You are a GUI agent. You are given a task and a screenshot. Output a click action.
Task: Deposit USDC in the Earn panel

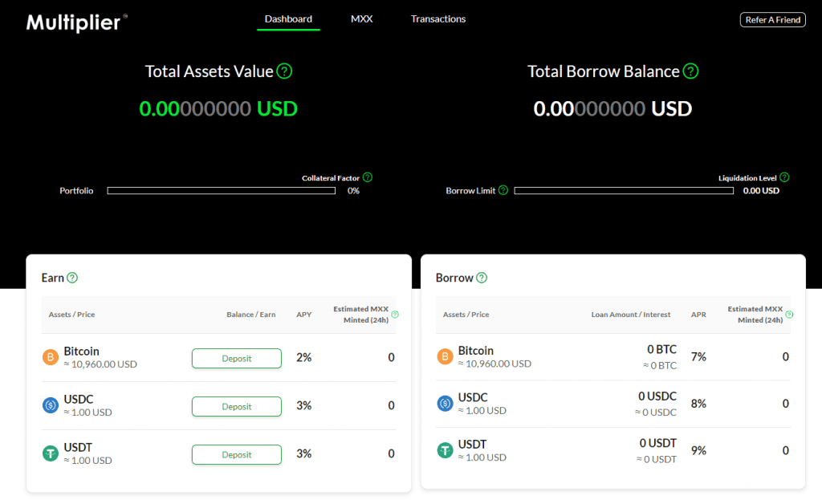[237, 407]
